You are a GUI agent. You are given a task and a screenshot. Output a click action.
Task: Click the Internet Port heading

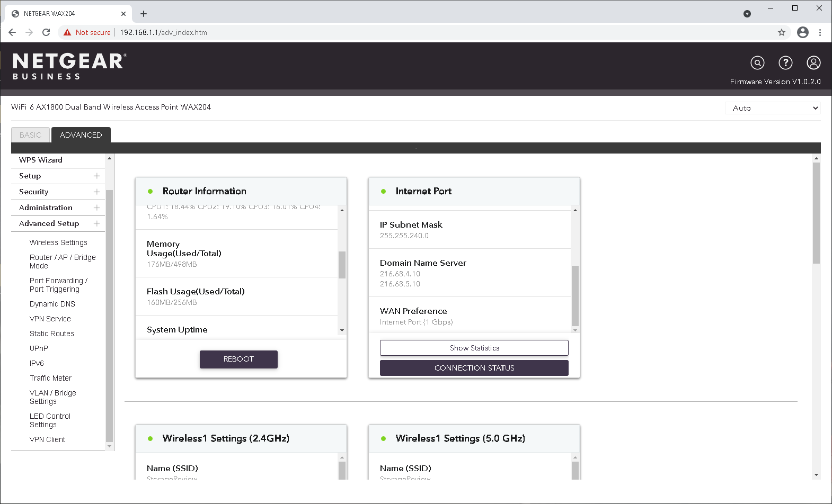pyautogui.click(x=423, y=191)
